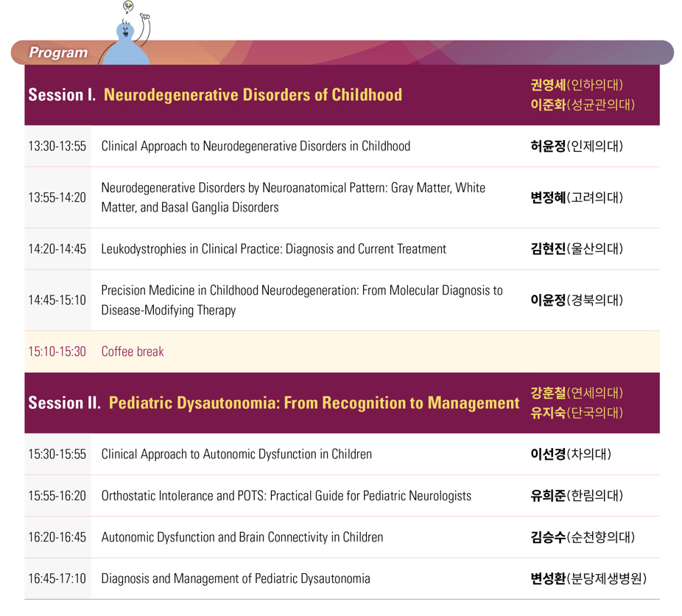The height and width of the screenshot is (616, 682).
Task: Select Autonomic Dysfunction and Brain Connectivity talk
Action: coord(242,537)
